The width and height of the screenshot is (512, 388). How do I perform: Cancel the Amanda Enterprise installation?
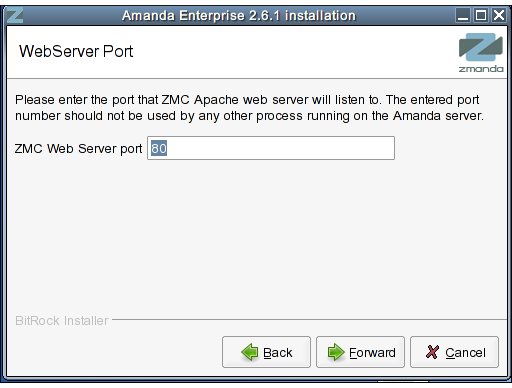(454, 352)
